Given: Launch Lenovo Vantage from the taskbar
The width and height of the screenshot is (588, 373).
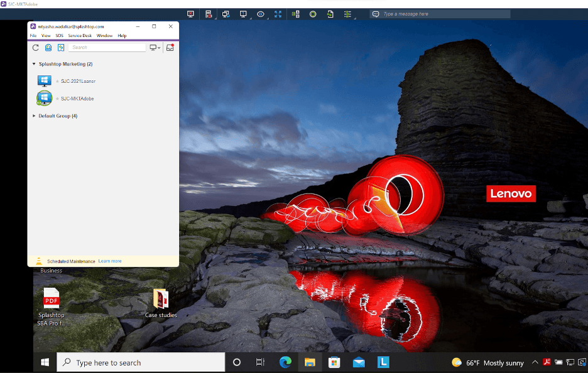Looking at the screenshot, I should pyautogui.click(x=383, y=362).
